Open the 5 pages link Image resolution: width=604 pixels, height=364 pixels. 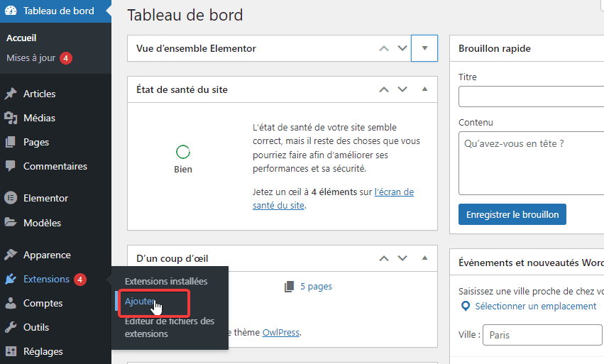[x=316, y=287]
